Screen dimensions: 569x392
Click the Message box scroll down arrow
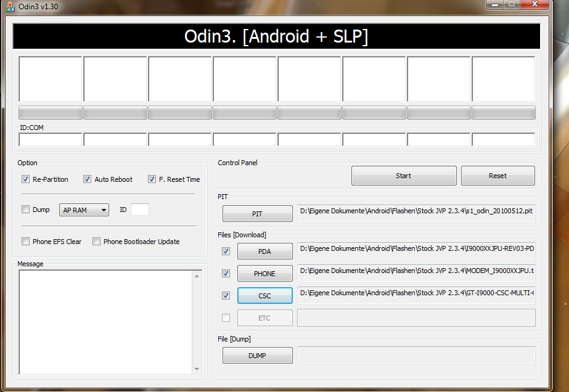[x=197, y=369]
